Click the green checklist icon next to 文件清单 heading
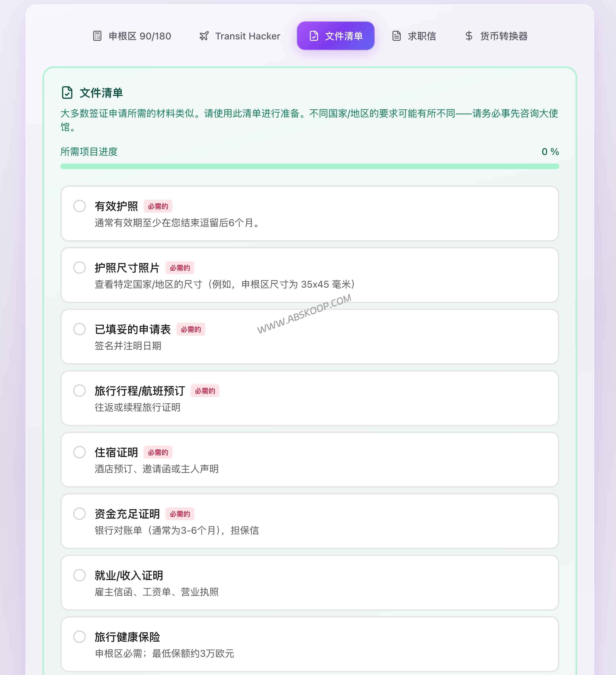The height and width of the screenshot is (675, 616). click(68, 93)
